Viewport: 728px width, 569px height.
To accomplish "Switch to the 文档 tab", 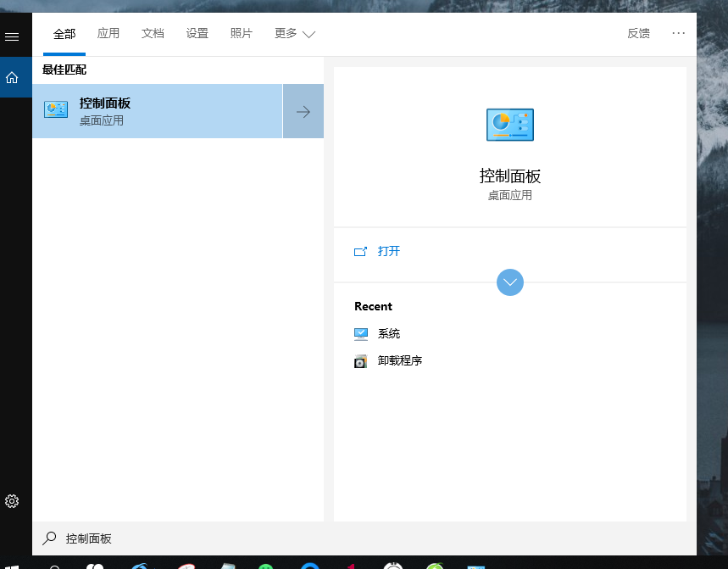I will [x=153, y=34].
